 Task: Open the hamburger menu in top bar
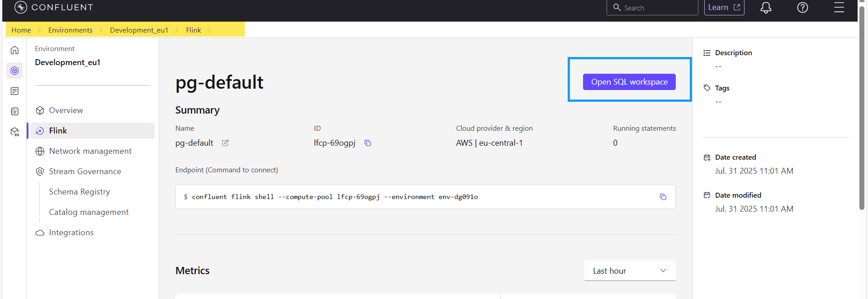pyautogui.click(x=839, y=8)
